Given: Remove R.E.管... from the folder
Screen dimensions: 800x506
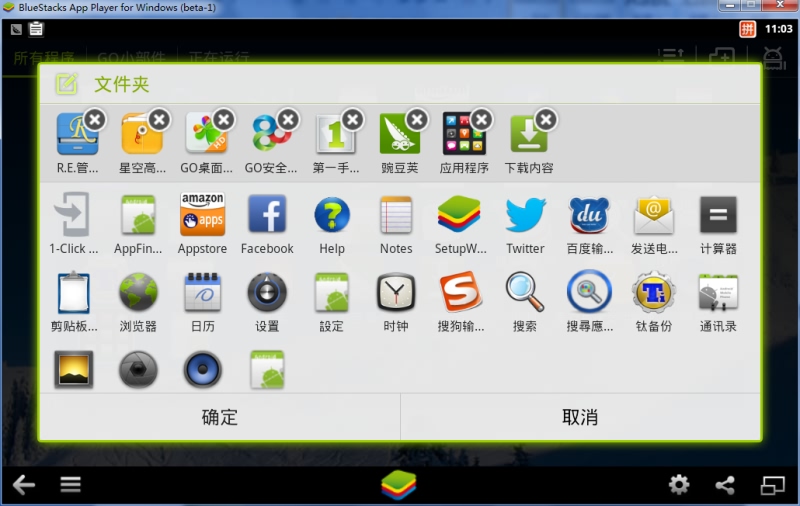Looking at the screenshot, I should point(95,120).
